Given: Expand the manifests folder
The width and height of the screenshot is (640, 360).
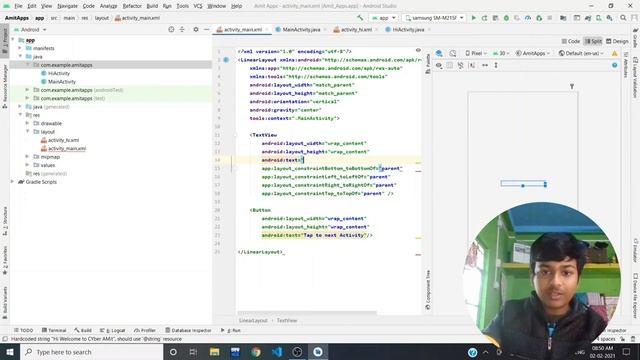Looking at the screenshot, I should [x=20, y=48].
